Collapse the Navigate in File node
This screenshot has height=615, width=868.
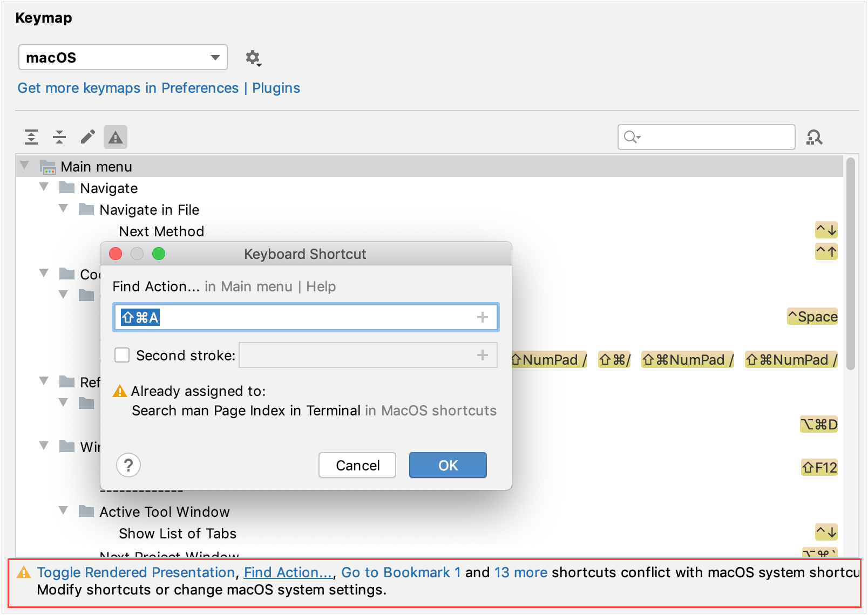pos(63,208)
